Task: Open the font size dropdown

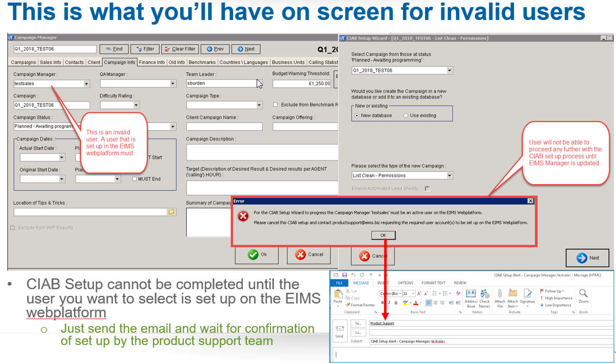Action: click(x=413, y=294)
